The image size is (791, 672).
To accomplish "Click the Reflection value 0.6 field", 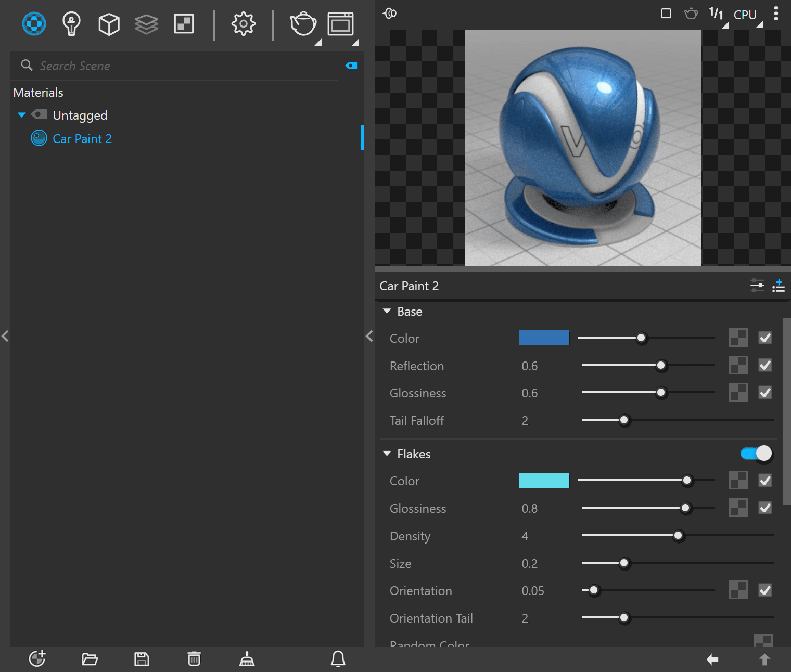I will point(546,366).
